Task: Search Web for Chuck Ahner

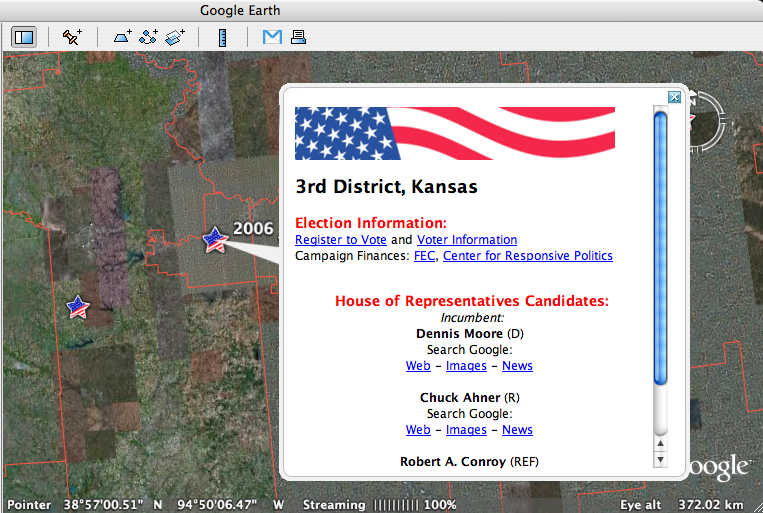Action: 418,430
